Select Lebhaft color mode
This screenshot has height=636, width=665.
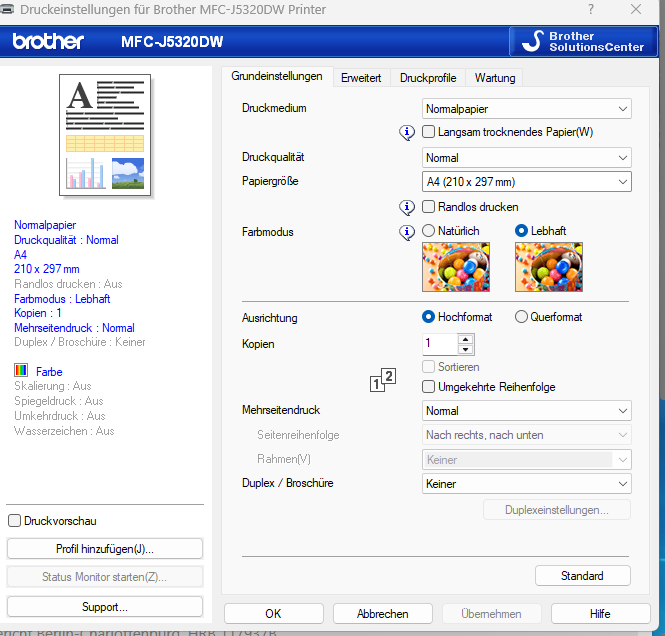(x=521, y=231)
